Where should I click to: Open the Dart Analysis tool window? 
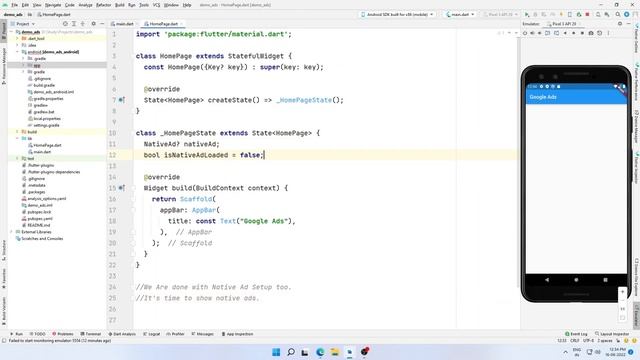(x=122, y=334)
